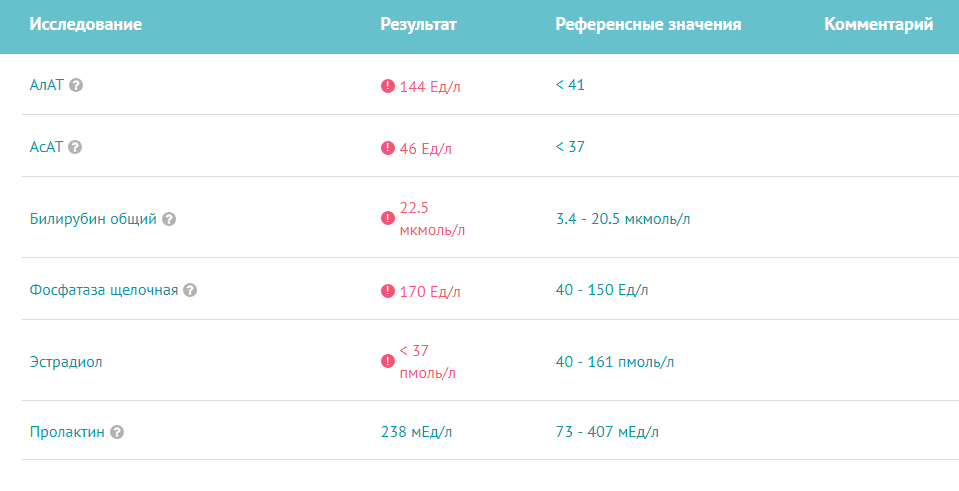
Task: Click the Результат column header
Action: pos(418,24)
